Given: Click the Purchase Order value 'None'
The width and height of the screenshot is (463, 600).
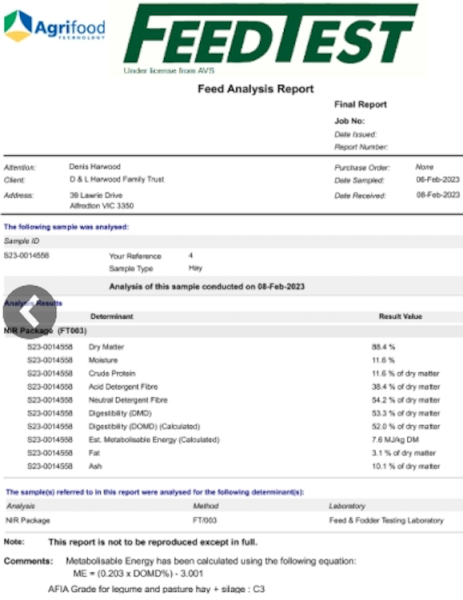Looking at the screenshot, I should tap(424, 167).
